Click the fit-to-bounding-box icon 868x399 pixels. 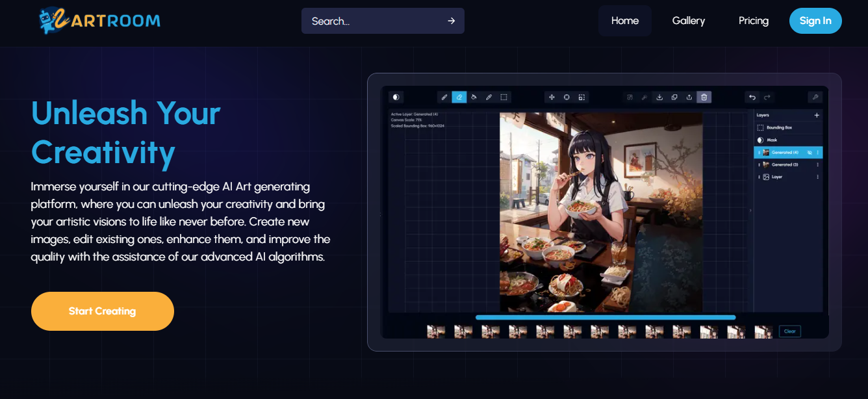point(581,97)
